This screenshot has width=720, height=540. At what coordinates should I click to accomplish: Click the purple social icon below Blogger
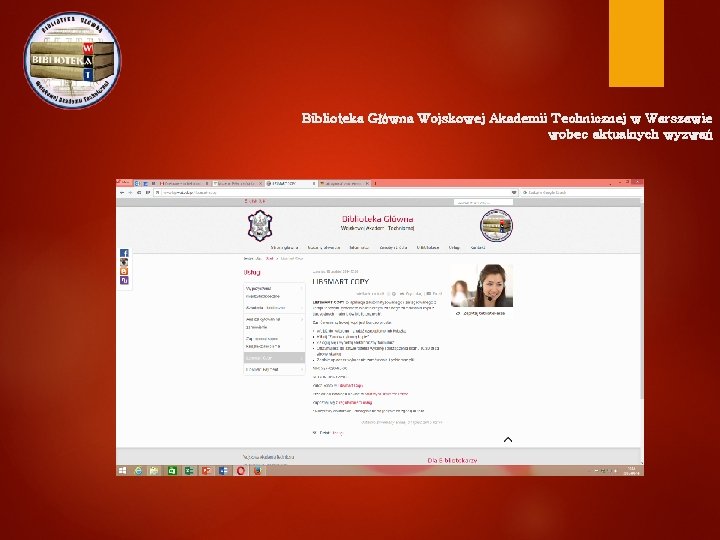(x=124, y=280)
